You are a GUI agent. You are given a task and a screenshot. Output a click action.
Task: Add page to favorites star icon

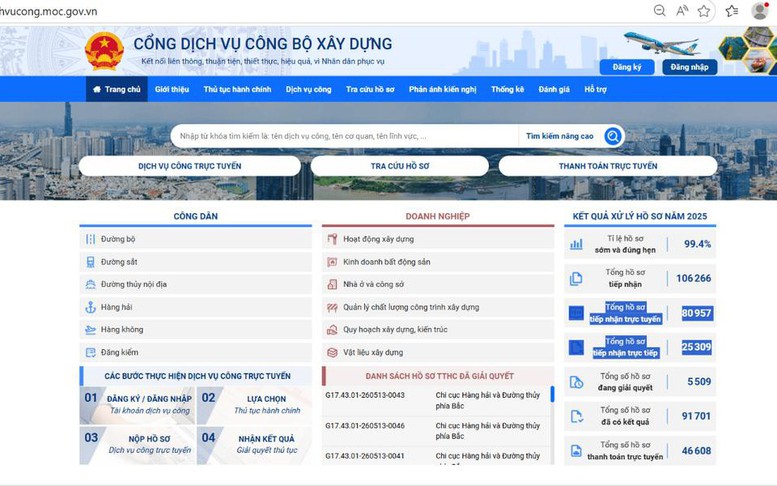pos(704,10)
